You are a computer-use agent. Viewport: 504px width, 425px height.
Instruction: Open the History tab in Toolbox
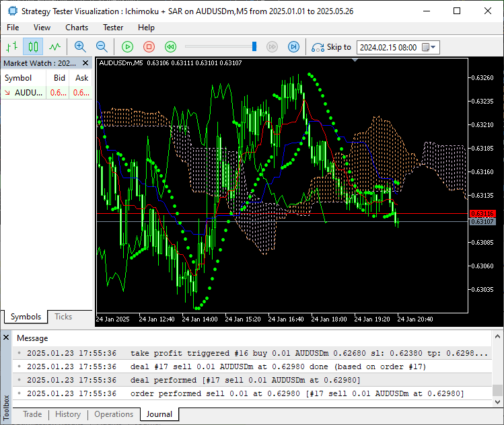tap(68, 414)
